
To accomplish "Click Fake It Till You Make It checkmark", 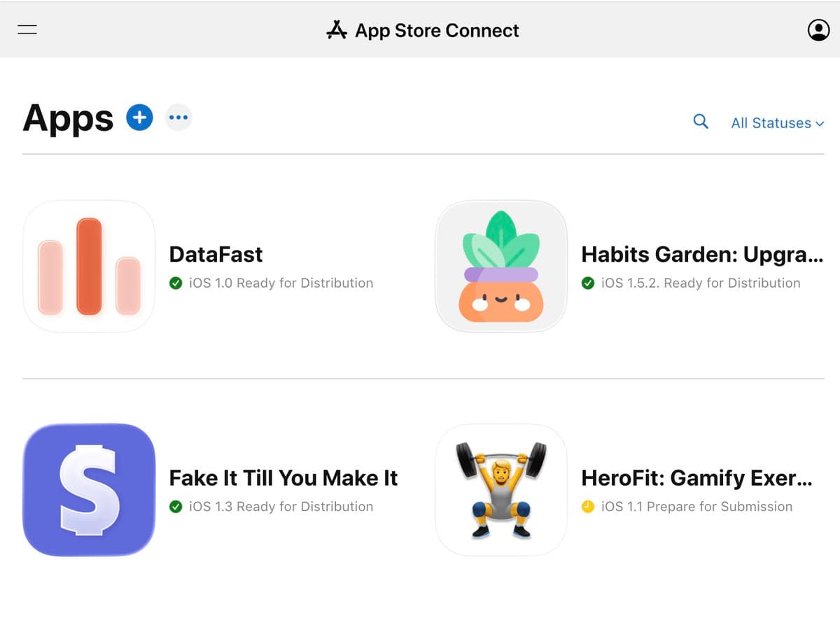I will (176, 507).
